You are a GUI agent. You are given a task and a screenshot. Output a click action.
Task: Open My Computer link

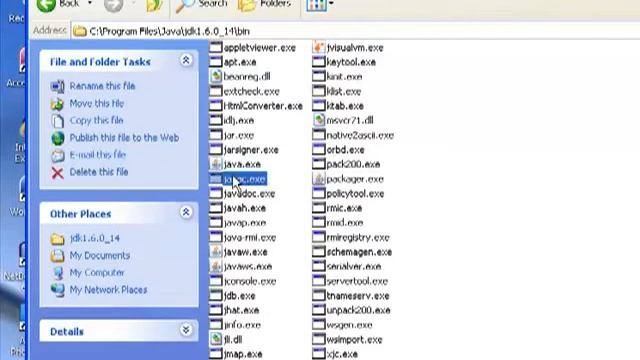pos(97,273)
